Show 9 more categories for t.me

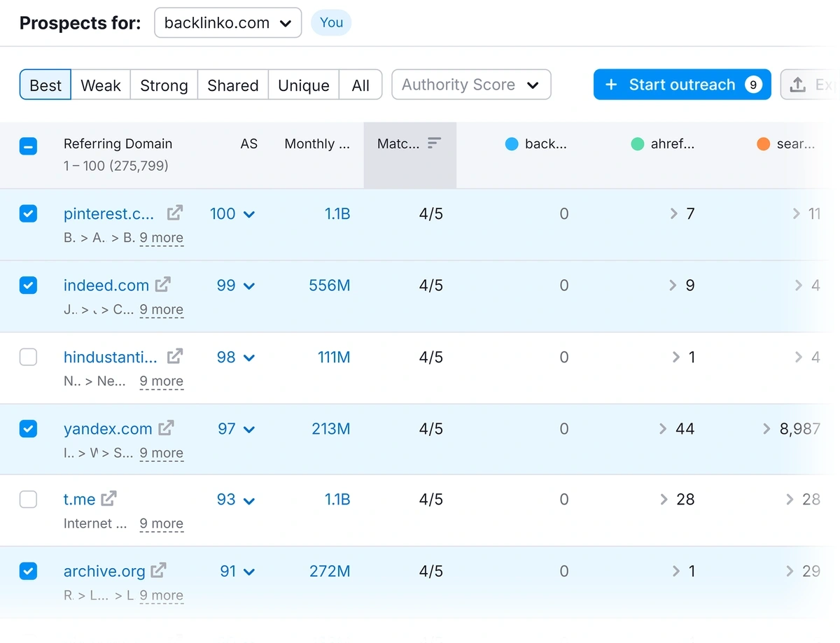[x=161, y=524]
